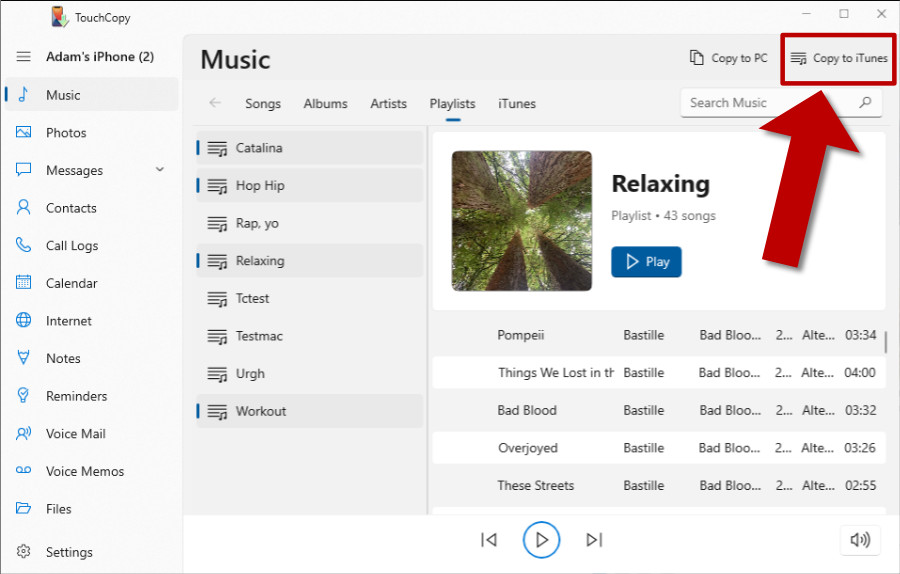Image resolution: width=900 pixels, height=574 pixels.
Task: Open Voice Memos section
Action: pyautogui.click(x=92, y=471)
